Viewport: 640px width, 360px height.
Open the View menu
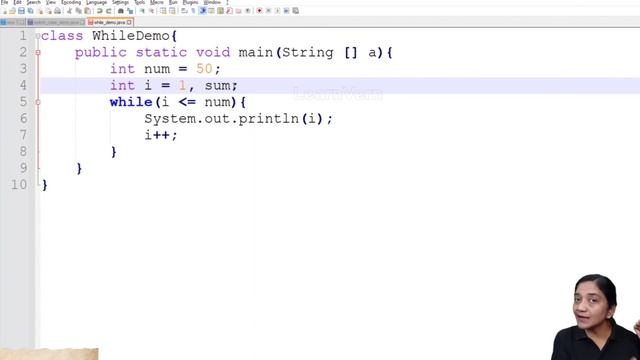coord(51,2)
